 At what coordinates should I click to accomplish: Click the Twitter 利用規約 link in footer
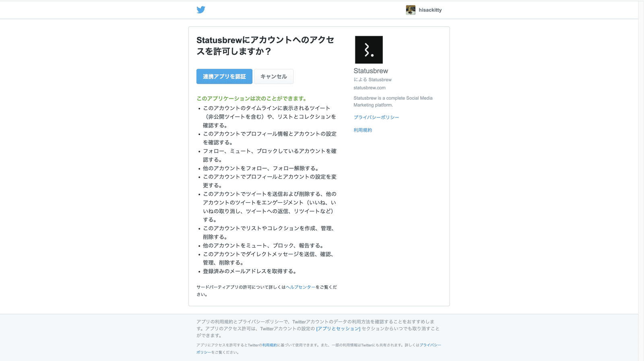tap(270, 345)
